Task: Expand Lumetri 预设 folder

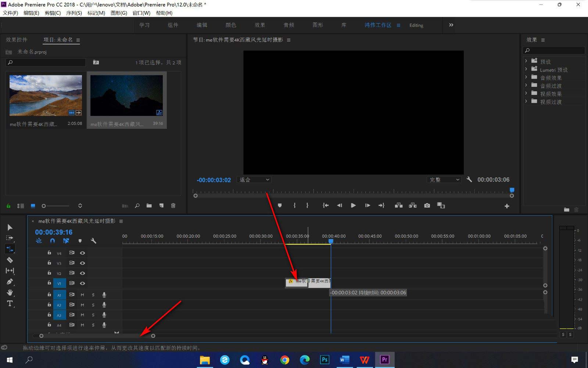Action: click(x=526, y=69)
